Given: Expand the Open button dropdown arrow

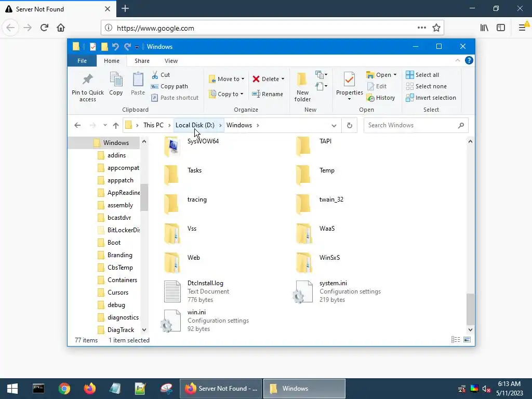Looking at the screenshot, I should pos(395,75).
